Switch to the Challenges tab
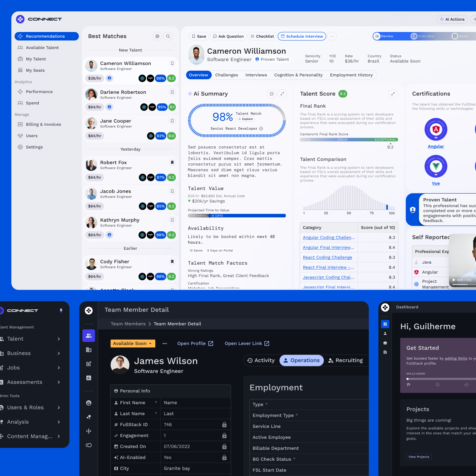The image size is (476, 476). pos(227,75)
